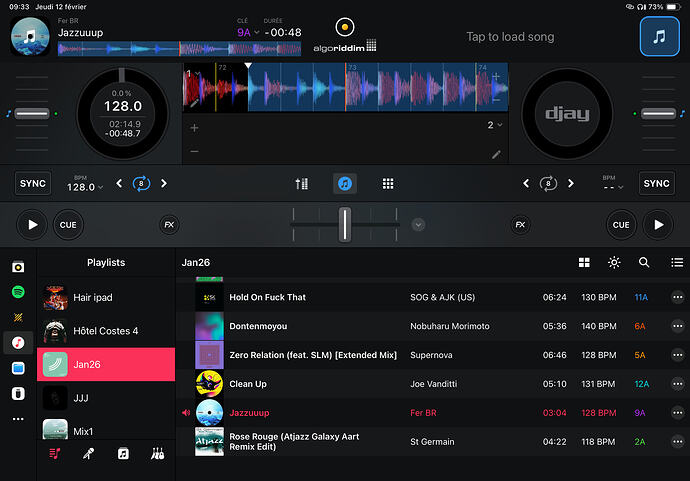Viewport: 690px width, 481px height.
Task: Toggle the 8-beat loop on left deck
Action: point(141,184)
